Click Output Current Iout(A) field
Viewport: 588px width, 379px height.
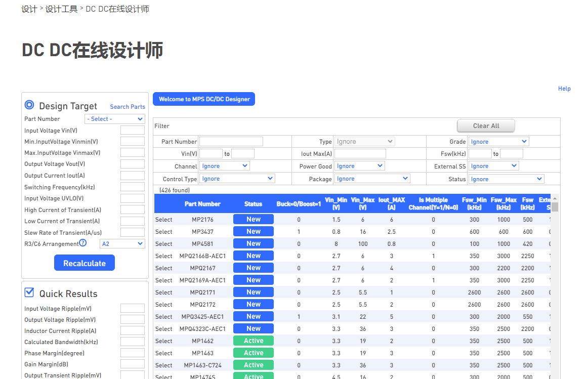[133, 176]
